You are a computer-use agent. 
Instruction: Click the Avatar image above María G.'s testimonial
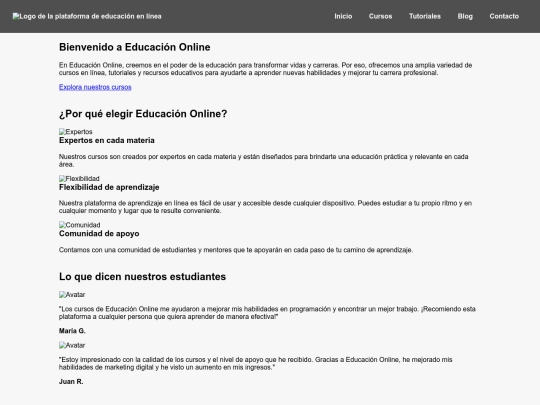coord(72,294)
